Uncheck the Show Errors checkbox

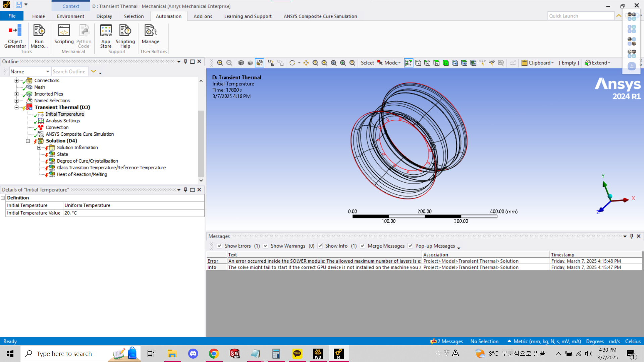[x=219, y=246]
